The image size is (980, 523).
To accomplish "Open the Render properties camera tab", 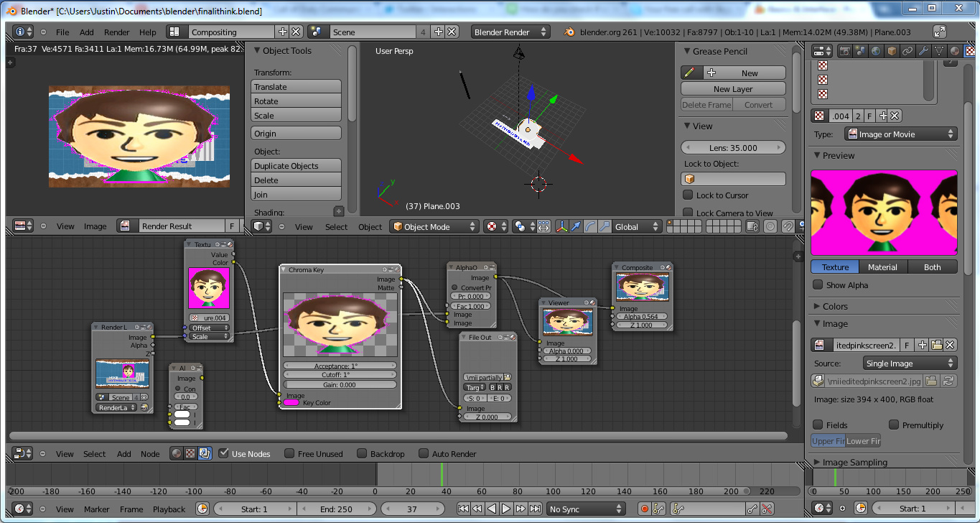I will point(845,51).
